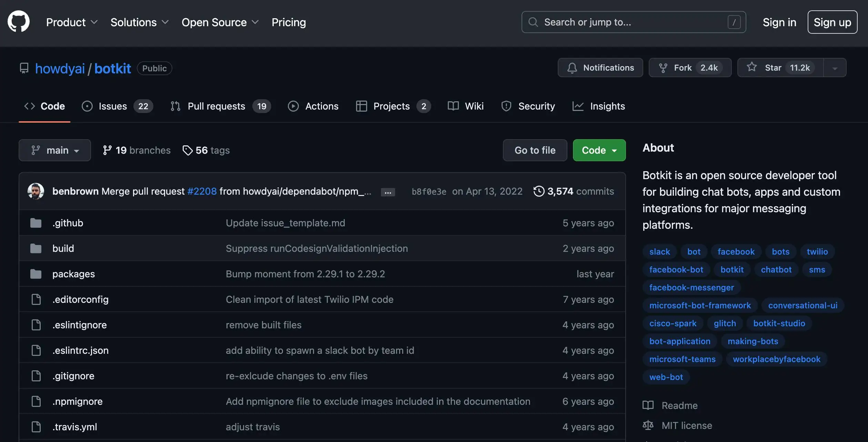Open commit 'remove built files'

click(x=263, y=325)
